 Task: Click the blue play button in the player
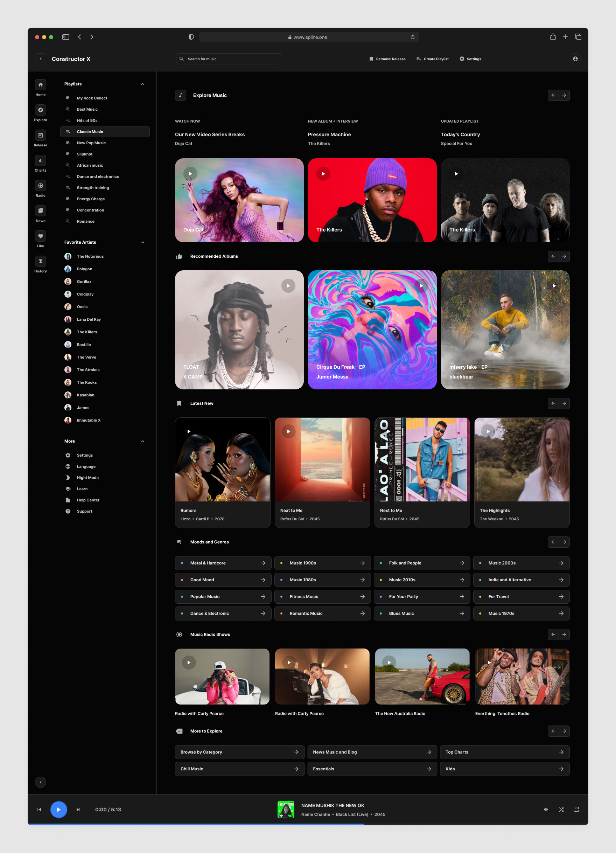59,809
